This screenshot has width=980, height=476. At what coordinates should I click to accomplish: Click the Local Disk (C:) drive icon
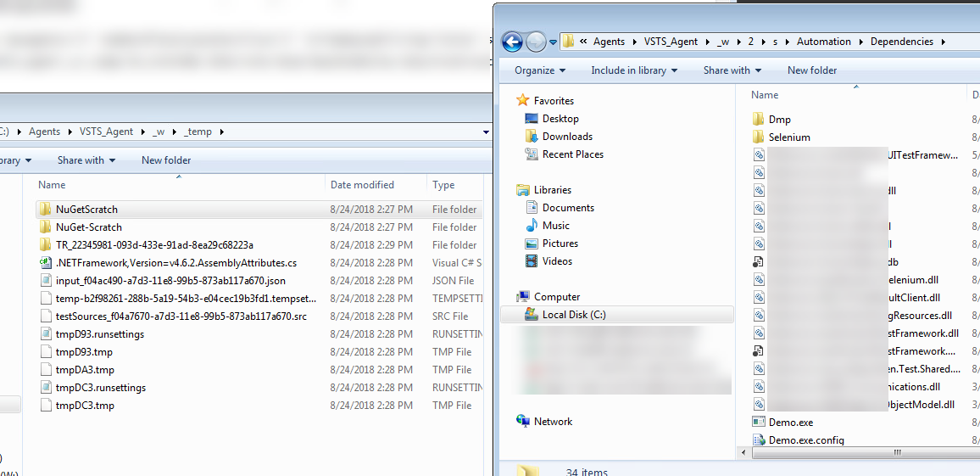(532, 315)
